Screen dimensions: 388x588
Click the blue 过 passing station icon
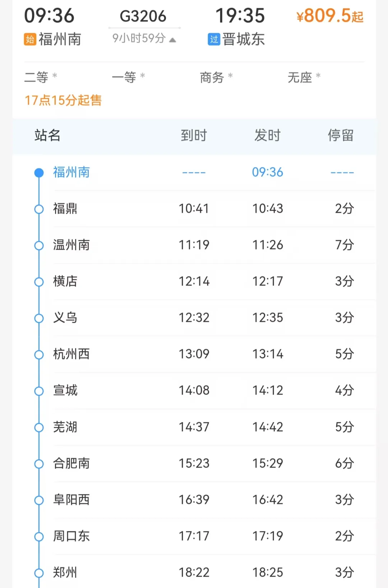pyautogui.click(x=214, y=39)
